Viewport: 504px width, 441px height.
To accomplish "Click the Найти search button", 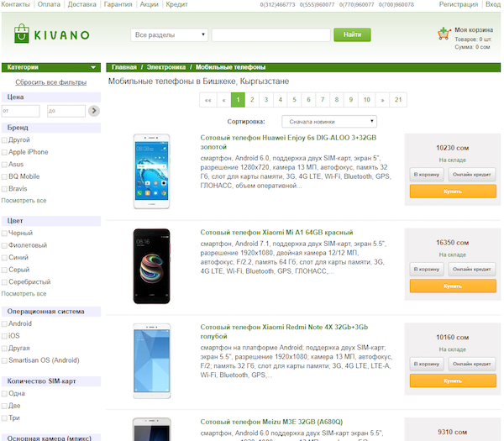I will (352, 34).
